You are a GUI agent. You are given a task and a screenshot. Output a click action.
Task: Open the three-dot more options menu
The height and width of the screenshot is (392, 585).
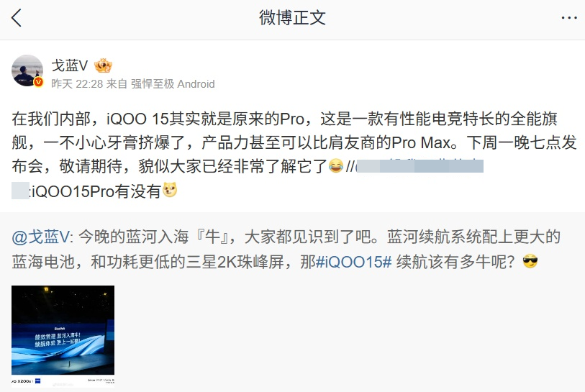coord(569,18)
